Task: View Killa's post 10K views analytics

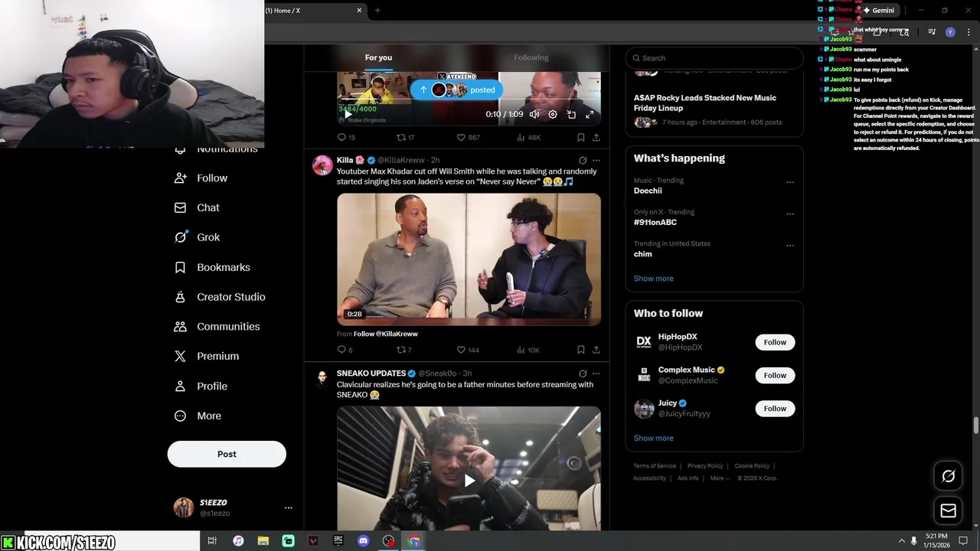Action: [x=528, y=350]
